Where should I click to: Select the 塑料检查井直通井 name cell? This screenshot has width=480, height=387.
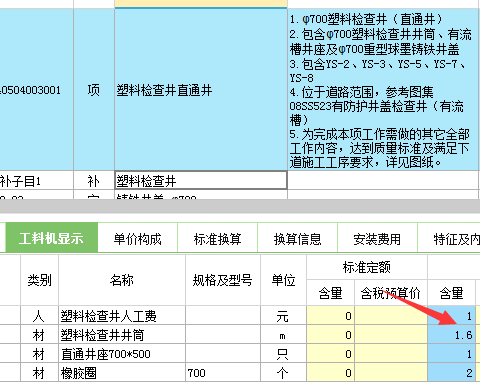coord(201,90)
